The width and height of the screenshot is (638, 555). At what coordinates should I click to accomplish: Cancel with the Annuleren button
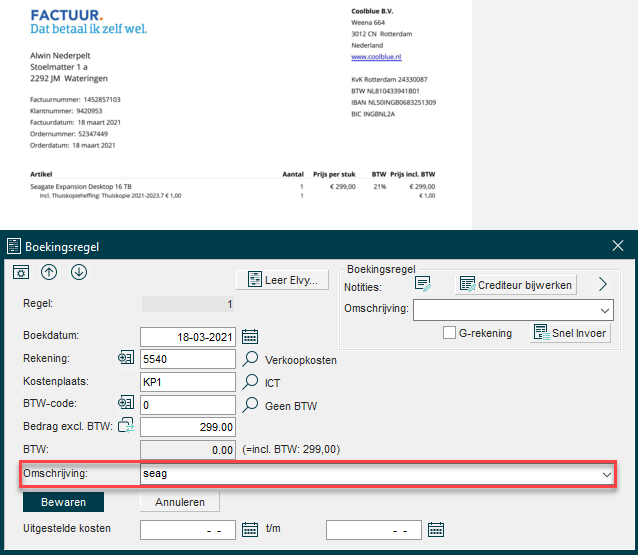click(x=180, y=502)
